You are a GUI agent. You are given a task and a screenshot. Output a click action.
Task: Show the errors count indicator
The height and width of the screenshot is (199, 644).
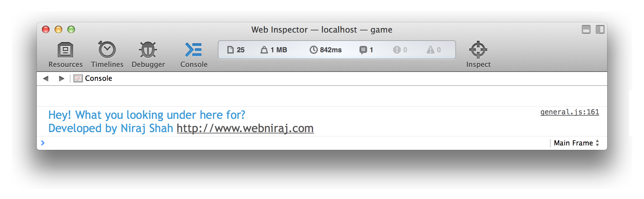(x=400, y=50)
